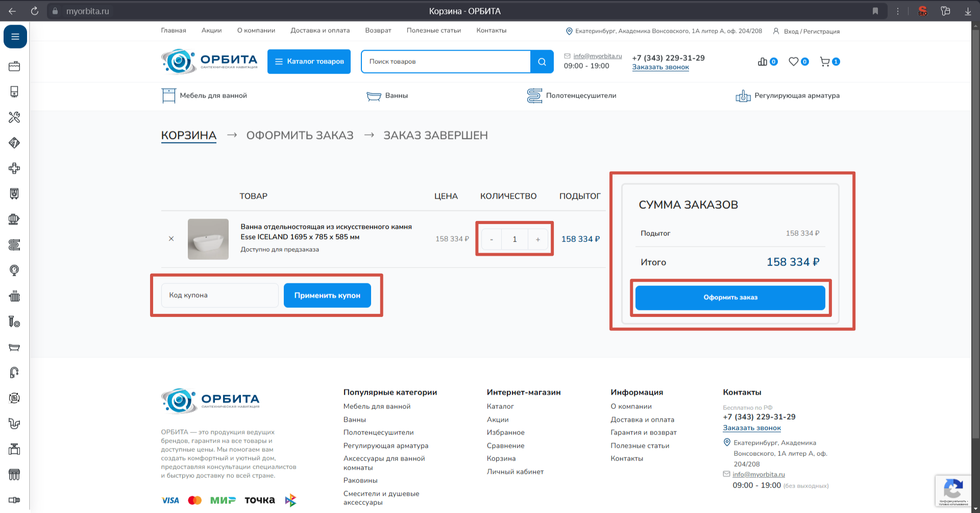
Task: Decrease bathtub quantity with minus button
Action: coord(492,239)
